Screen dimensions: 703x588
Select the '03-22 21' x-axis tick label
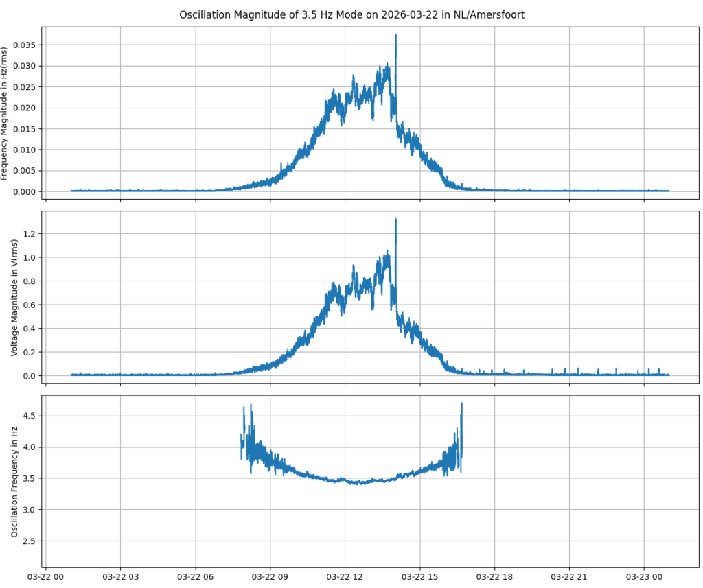tap(569, 578)
